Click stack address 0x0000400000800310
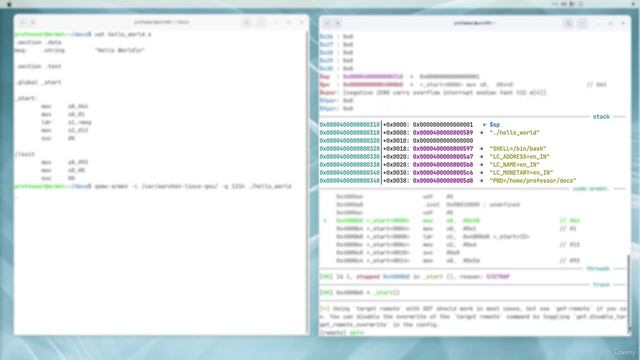 pyautogui.click(x=349, y=124)
